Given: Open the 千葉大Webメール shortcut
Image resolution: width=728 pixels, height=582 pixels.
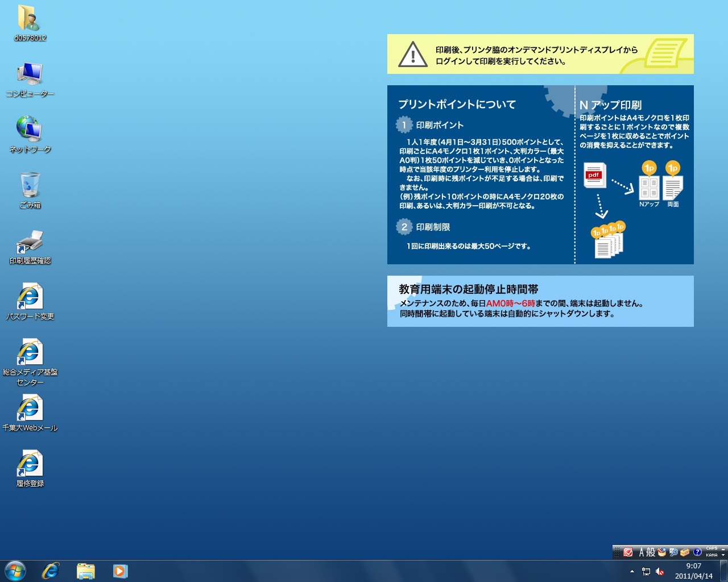Looking at the screenshot, I should [x=30, y=409].
